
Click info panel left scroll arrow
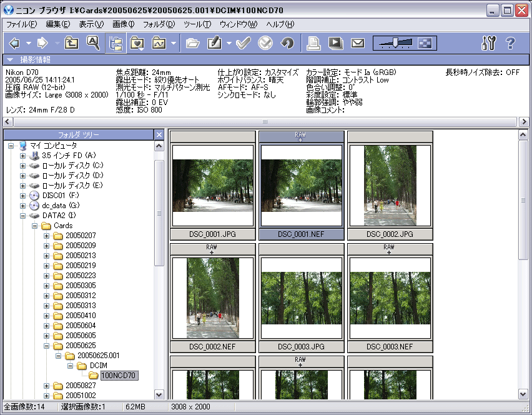coord(7,122)
